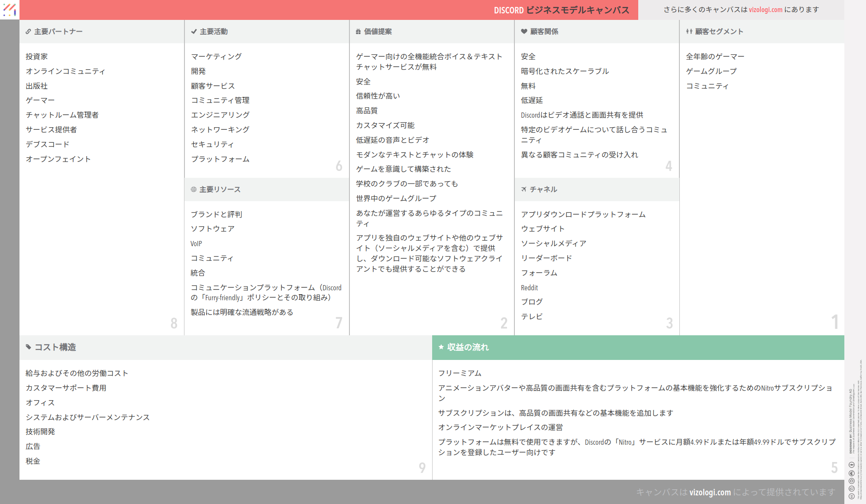This screenshot has width=866, height=504.
Task: Click the tag icon on コスト構造 header
Action: (x=28, y=347)
